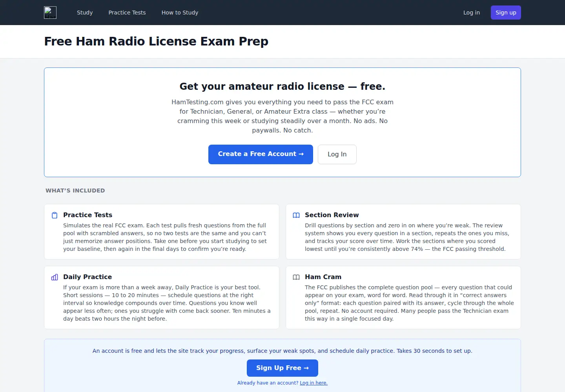Open the Practice Tests card heading
This screenshot has width=565, height=392.
pyautogui.click(x=87, y=215)
